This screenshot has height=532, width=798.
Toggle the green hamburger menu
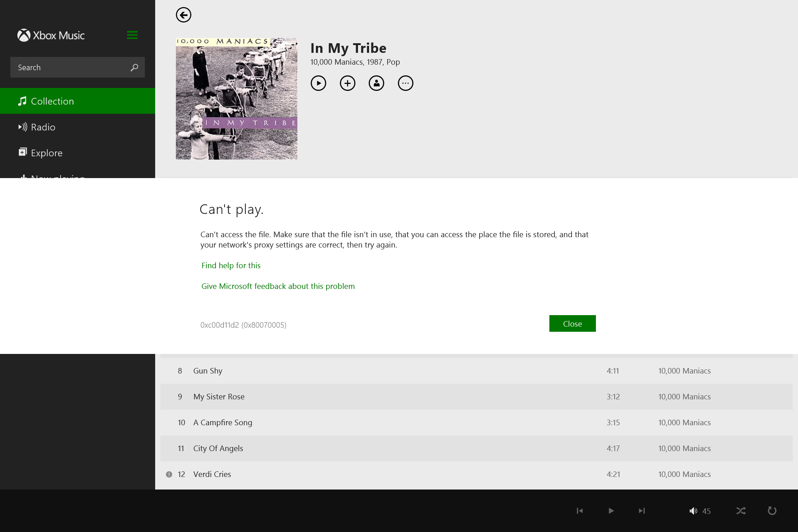132,35
